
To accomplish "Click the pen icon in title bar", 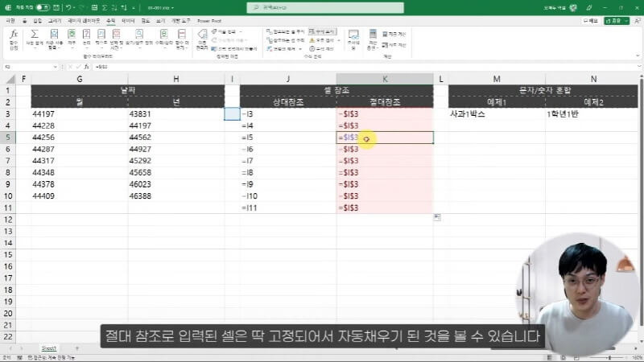I will 589,7.
